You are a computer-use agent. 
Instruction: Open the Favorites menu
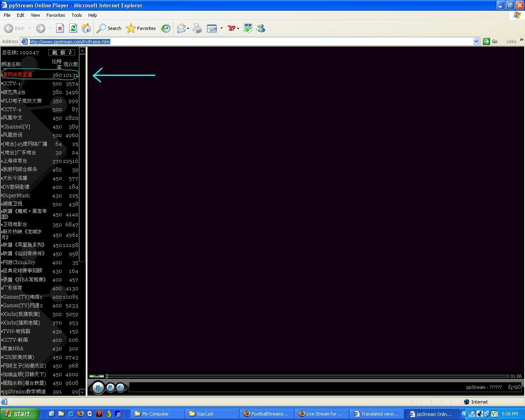pyautogui.click(x=56, y=15)
